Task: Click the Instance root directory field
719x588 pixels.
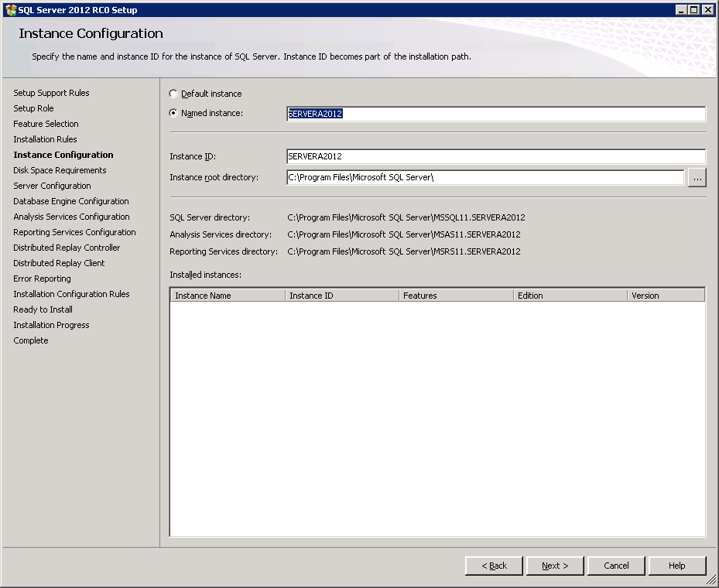Action: click(x=484, y=177)
